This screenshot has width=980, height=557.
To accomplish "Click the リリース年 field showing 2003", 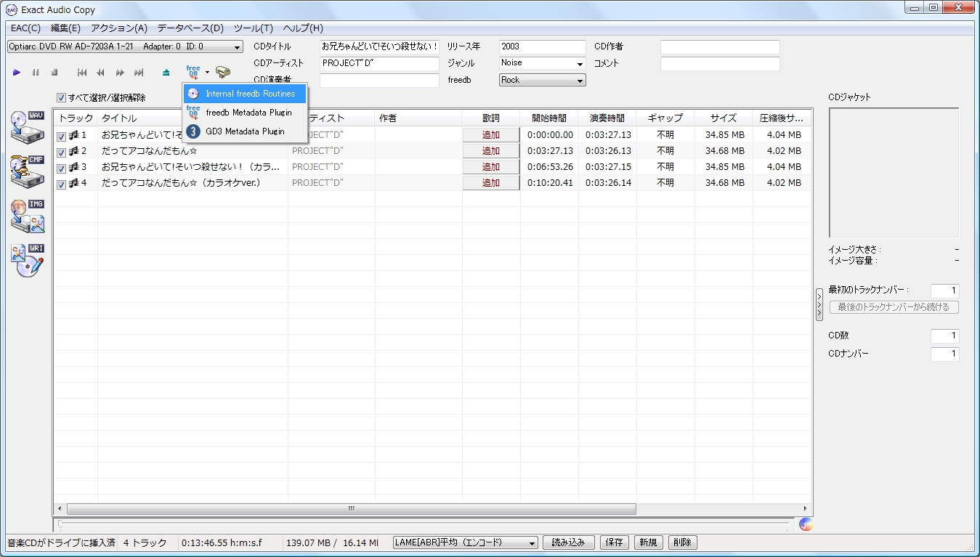I will (x=543, y=46).
